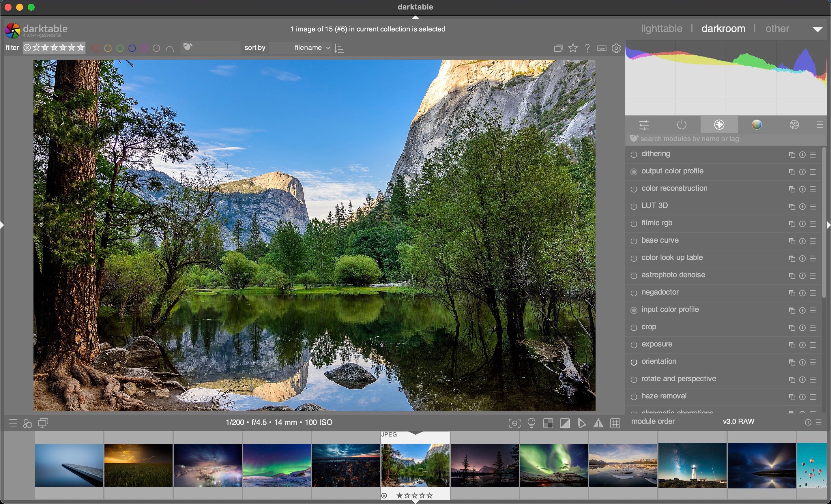Toggle guide lines grid icon
The height and width of the screenshot is (504, 831).
click(x=615, y=423)
